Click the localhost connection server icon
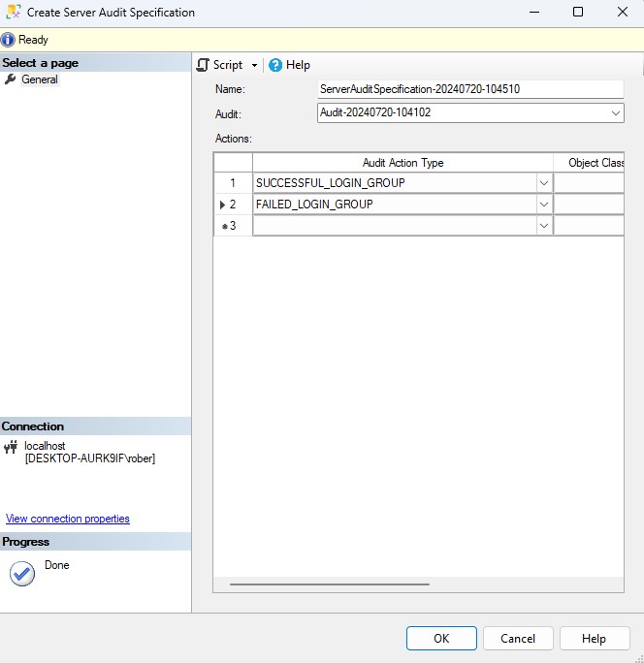The width and height of the screenshot is (644, 663). [11, 447]
